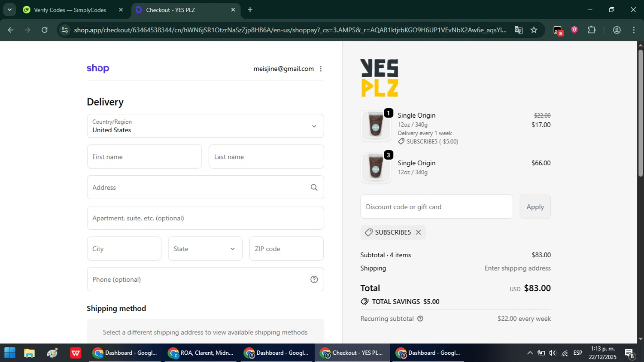Click the Delivery every 1 week text
The image size is (644, 362).
point(425,133)
